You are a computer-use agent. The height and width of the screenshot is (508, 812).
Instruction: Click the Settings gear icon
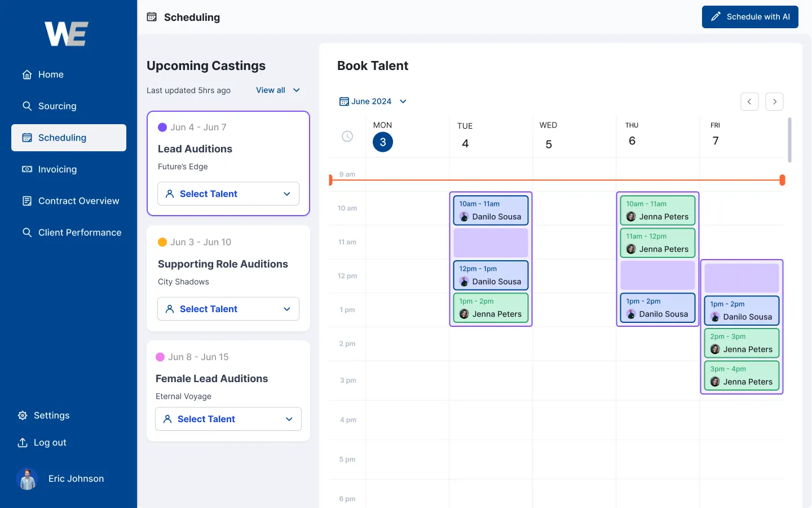[23, 415]
